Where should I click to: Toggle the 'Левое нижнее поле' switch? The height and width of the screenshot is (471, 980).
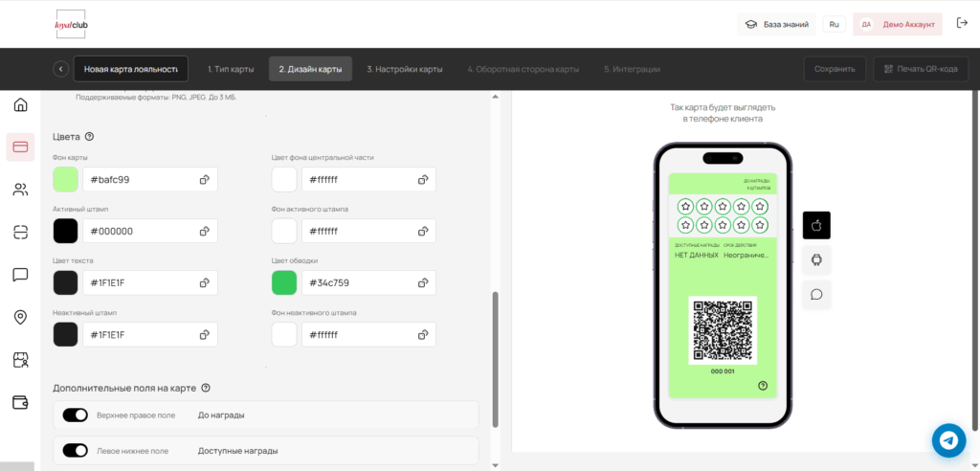(x=75, y=450)
